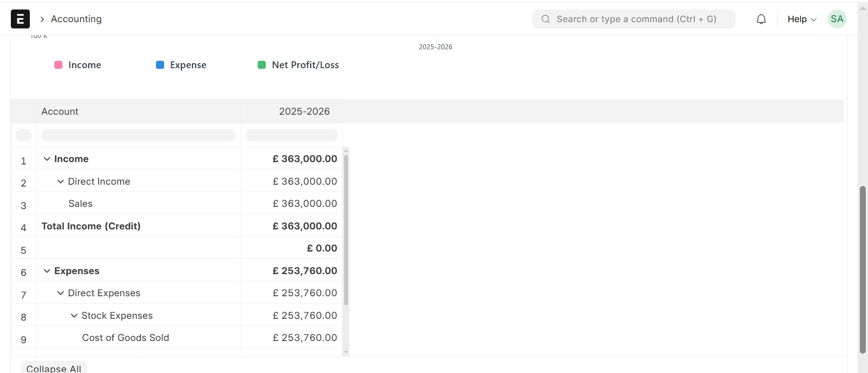The height and width of the screenshot is (373, 868).
Task: Focus the search or command bar
Action: pyautogui.click(x=636, y=19)
